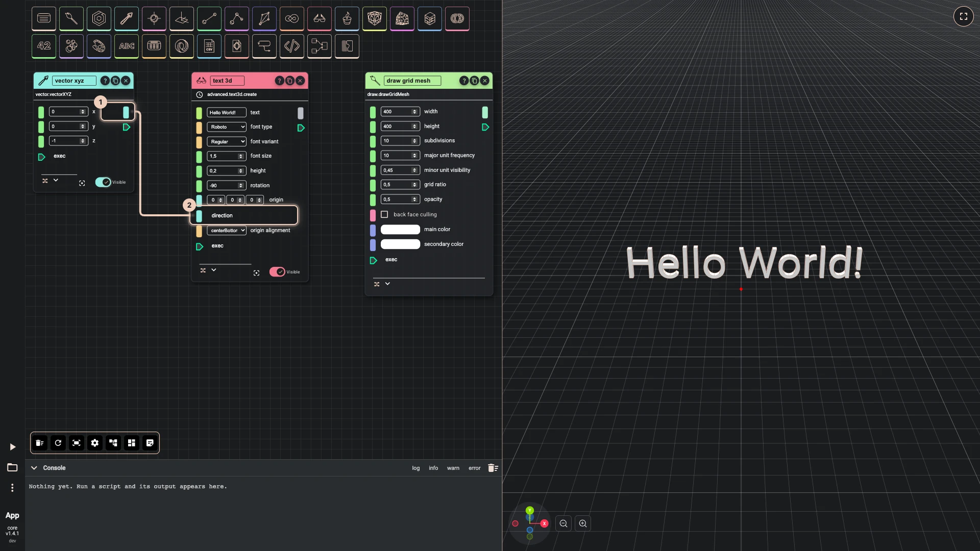Screen dimensions: 980x551
Task: Open the flow diagram category icon
Action: click(320, 46)
